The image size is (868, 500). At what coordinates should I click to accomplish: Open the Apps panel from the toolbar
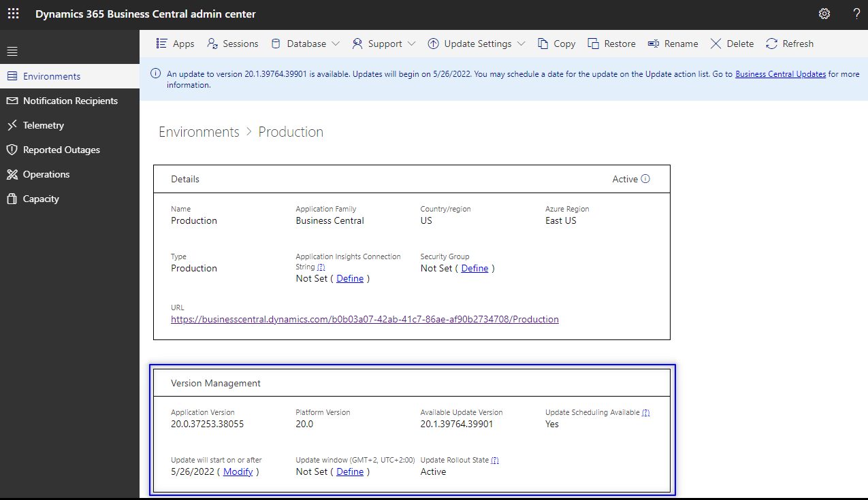pos(174,43)
